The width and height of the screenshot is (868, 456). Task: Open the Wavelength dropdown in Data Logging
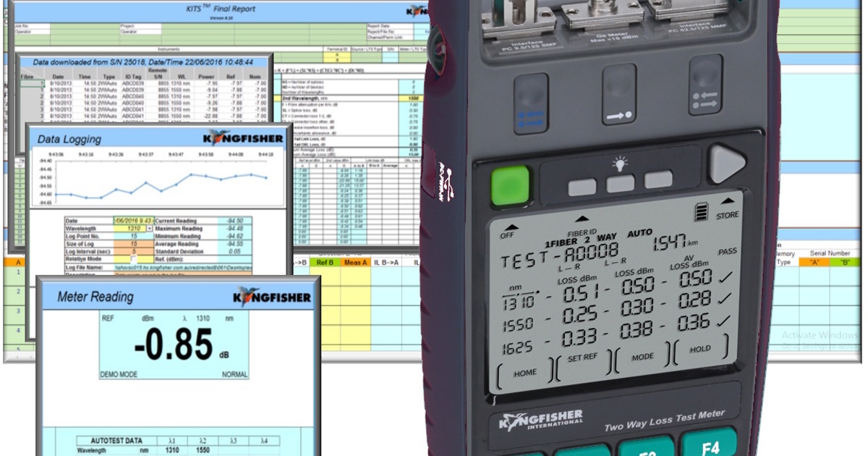point(150,228)
